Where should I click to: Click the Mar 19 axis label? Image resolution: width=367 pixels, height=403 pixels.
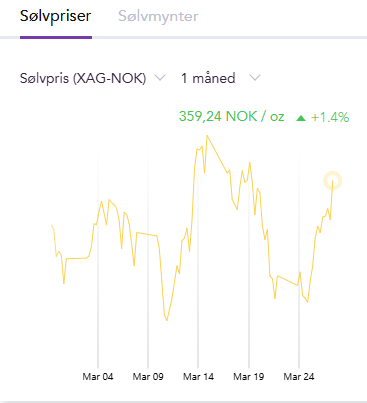(249, 377)
